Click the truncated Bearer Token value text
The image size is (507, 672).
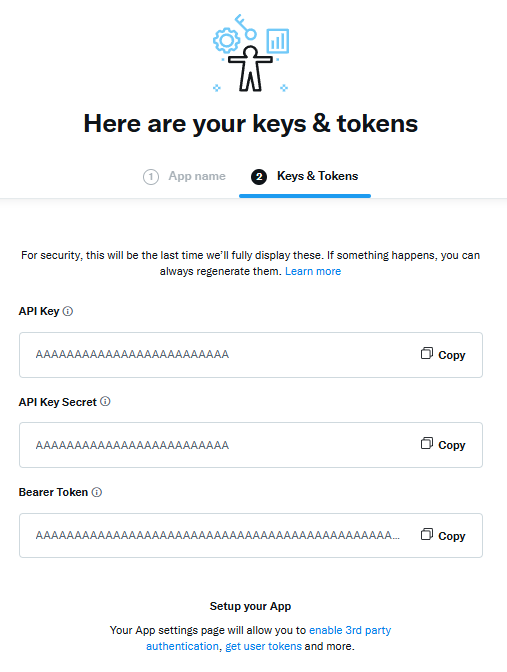click(x=218, y=535)
